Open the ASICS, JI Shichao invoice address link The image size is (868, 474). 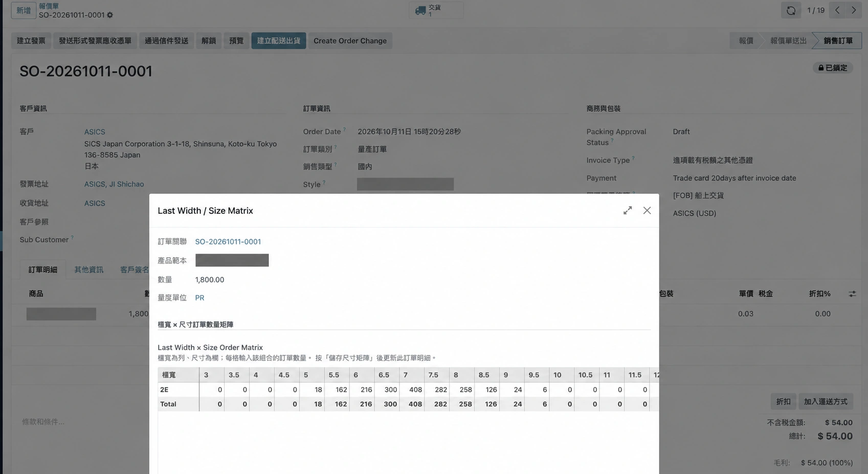click(114, 184)
